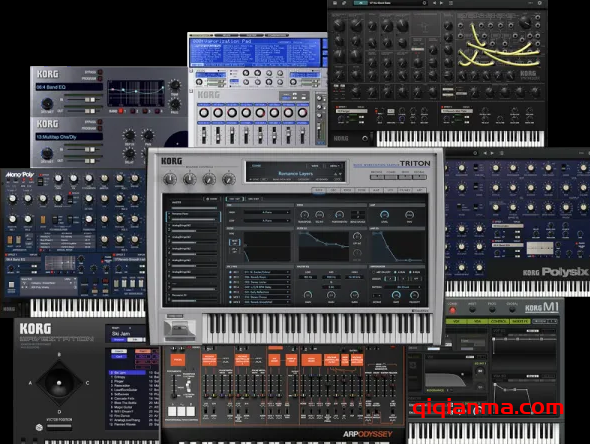Select the first sub-tab above Triton oscillator section

click(235, 199)
